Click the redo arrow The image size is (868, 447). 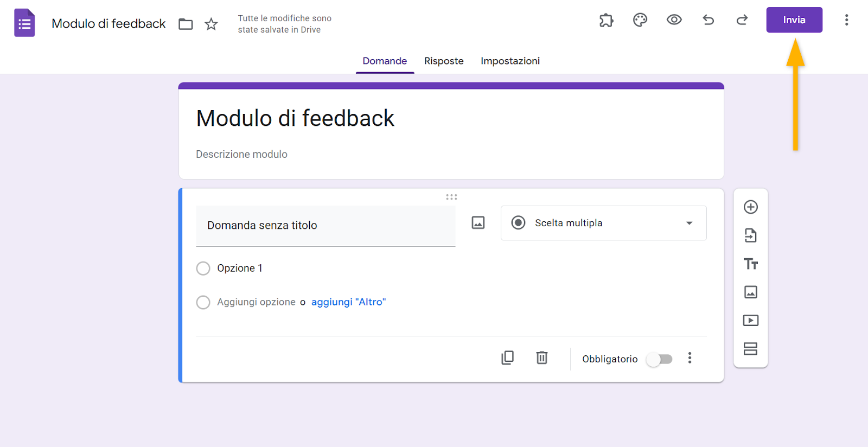[742, 20]
